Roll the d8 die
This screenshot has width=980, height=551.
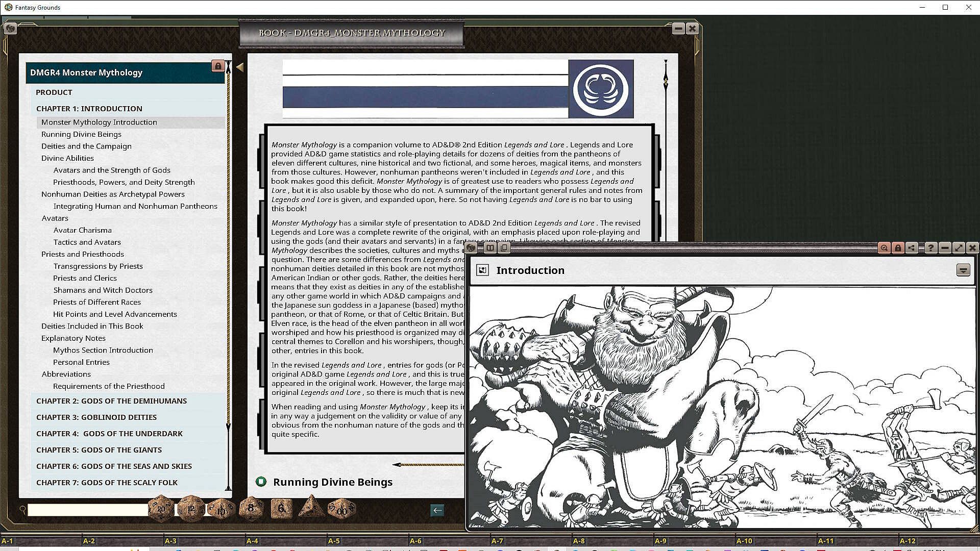(251, 508)
